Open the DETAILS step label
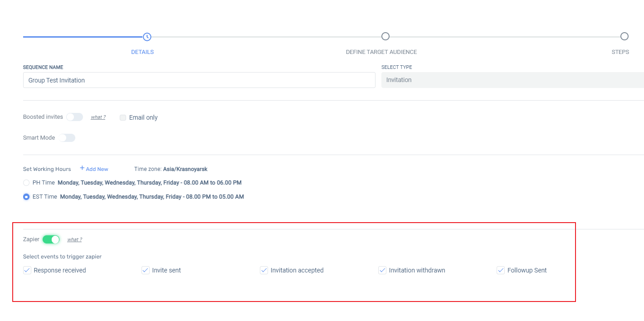The height and width of the screenshot is (321, 644). 142,52
